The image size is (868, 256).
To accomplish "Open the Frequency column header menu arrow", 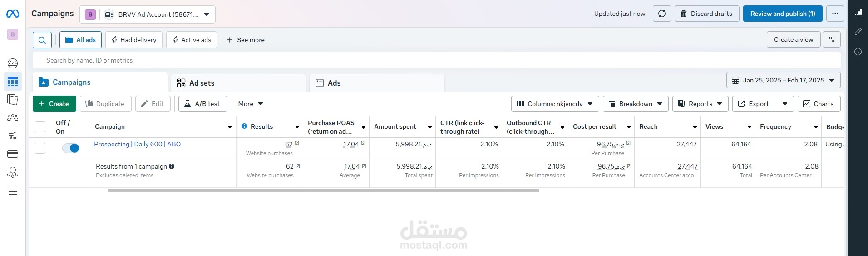I will click(x=815, y=127).
